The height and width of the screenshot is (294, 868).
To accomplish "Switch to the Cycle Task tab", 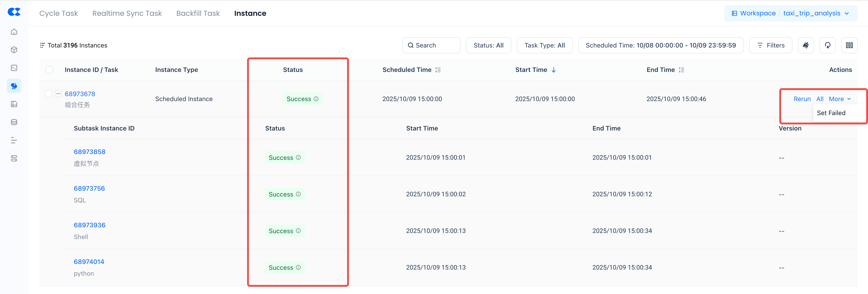I will pyautogui.click(x=58, y=13).
